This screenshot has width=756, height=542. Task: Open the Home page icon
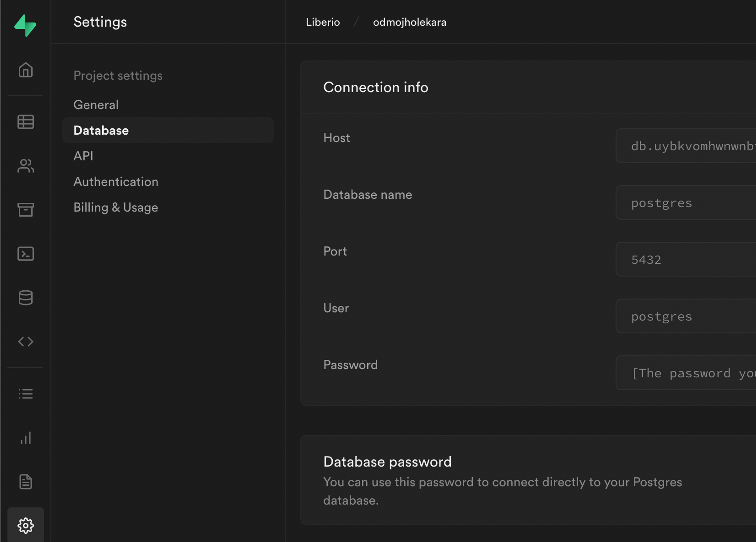click(26, 70)
